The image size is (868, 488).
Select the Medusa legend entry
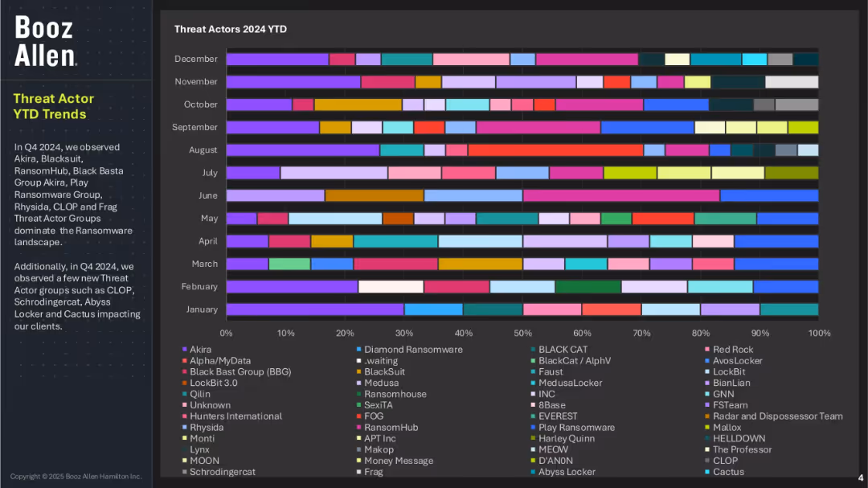point(378,383)
